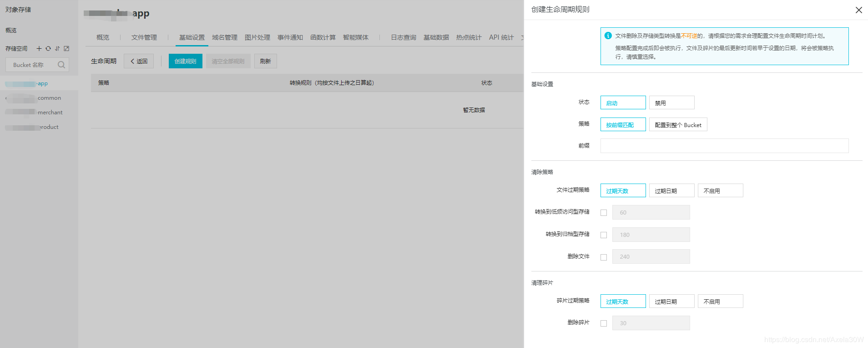Open the 函数计算 tab

[x=323, y=37]
